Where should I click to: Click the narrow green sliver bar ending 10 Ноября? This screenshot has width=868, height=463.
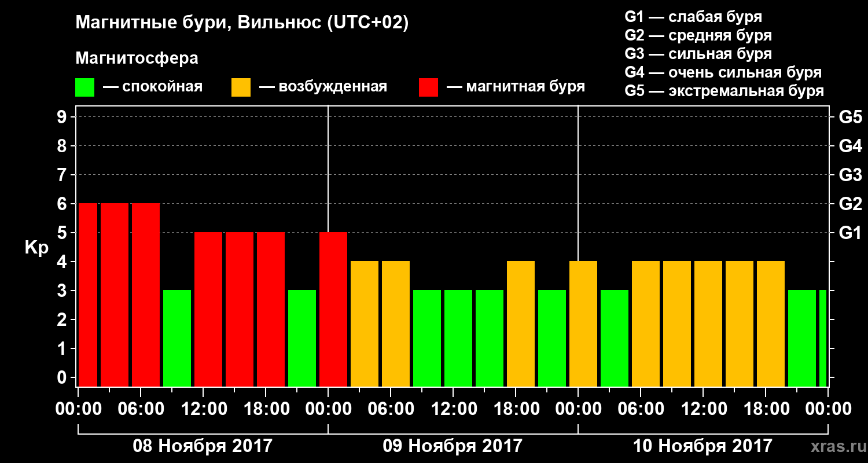tap(823, 338)
